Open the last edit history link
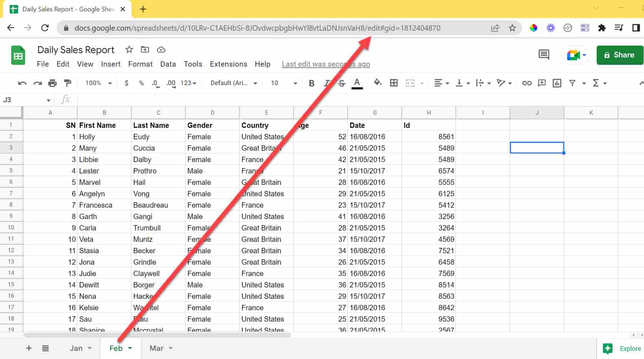Viewport: 644px width, 359px height. tap(326, 64)
